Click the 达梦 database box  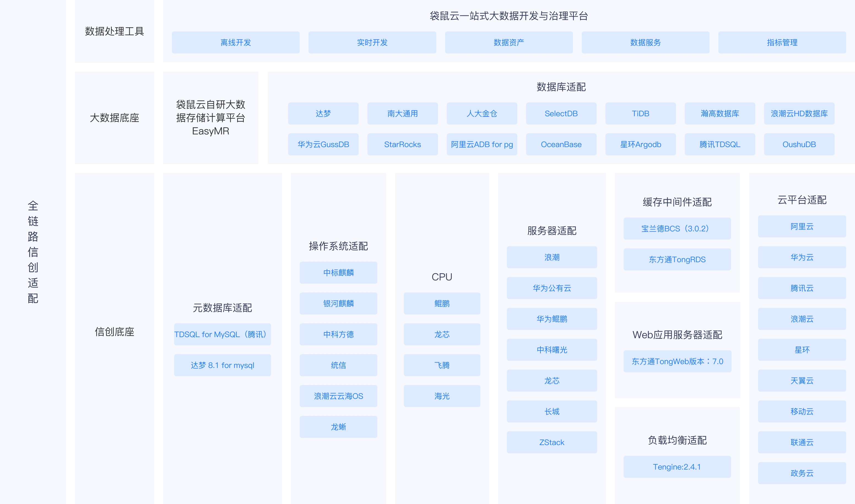[323, 113]
